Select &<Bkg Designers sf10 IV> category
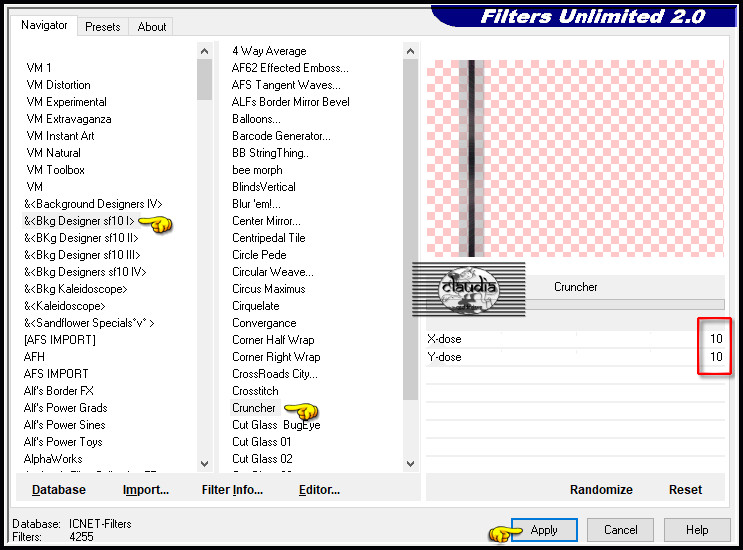743x550 pixels. click(x=85, y=272)
